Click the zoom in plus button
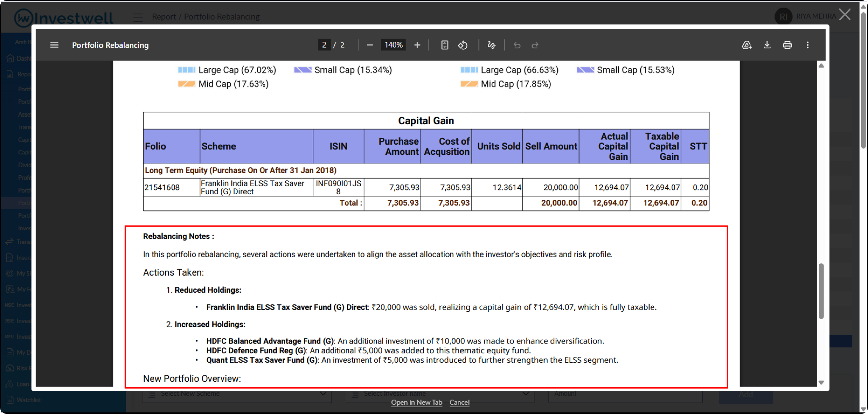The image size is (868, 414). [x=417, y=45]
